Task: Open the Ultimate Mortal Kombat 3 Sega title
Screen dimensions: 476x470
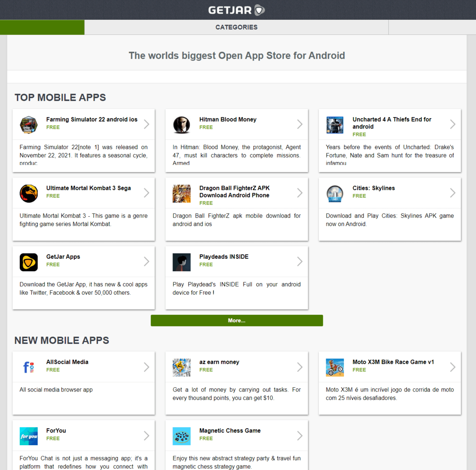Action: (x=89, y=188)
